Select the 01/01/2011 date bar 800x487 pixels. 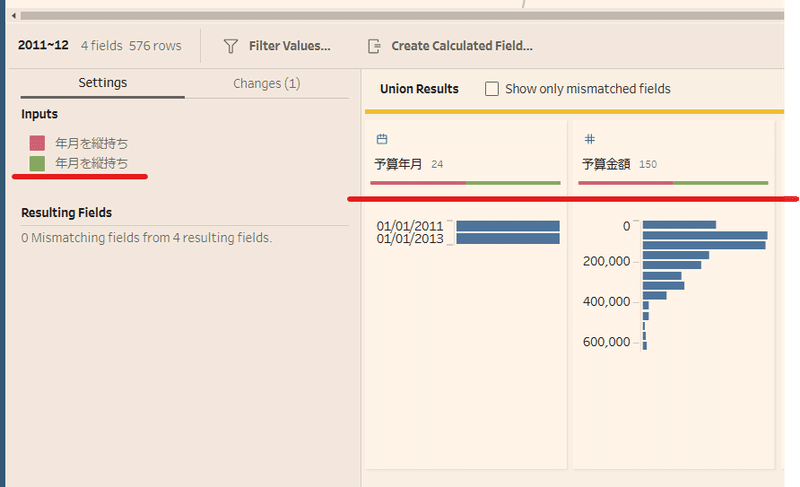point(508,226)
